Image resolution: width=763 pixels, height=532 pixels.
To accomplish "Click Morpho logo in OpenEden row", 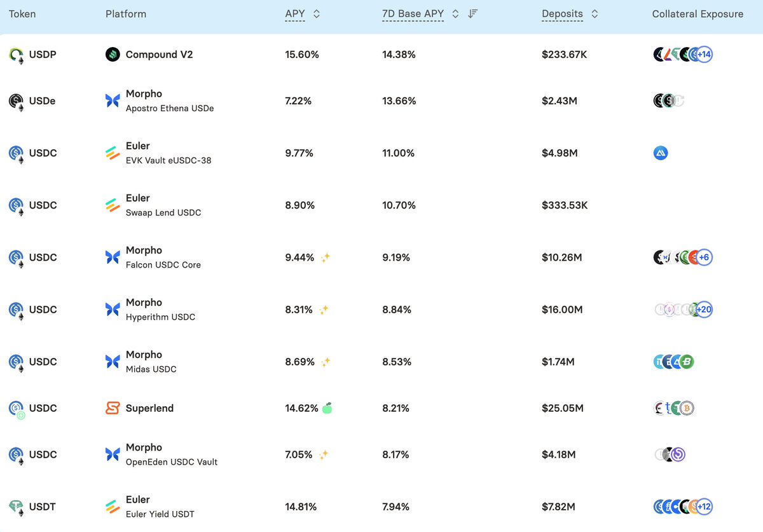I will point(113,454).
